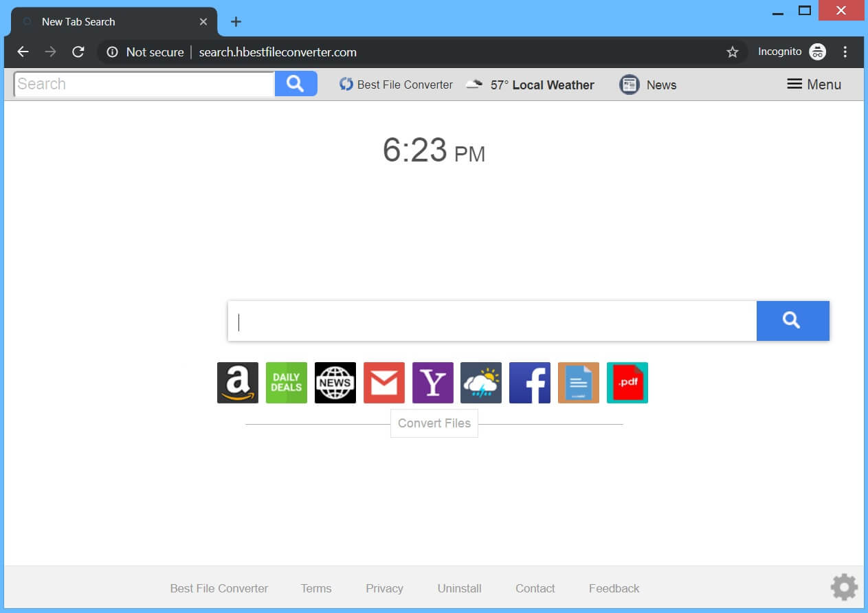The width and height of the screenshot is (868, 613).
Task: Open the Gmail envelope shortcut
Action: tap(384, 383)
